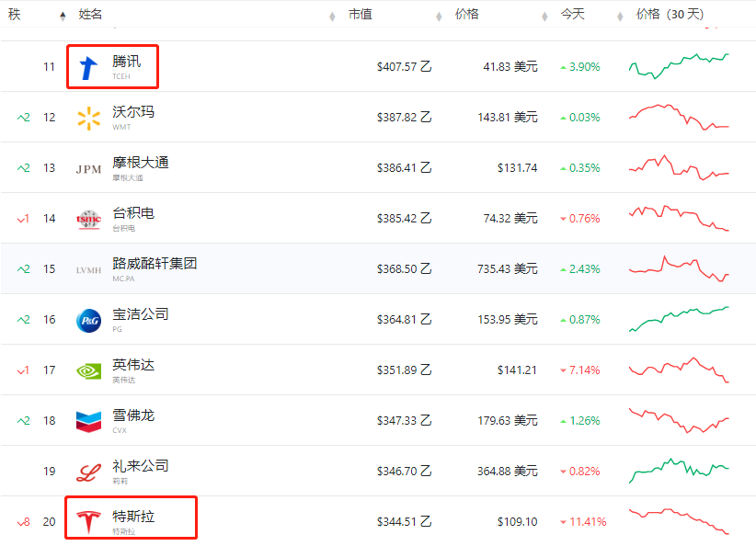
Task: Click the Tencent logo icon
Action: 88,67
